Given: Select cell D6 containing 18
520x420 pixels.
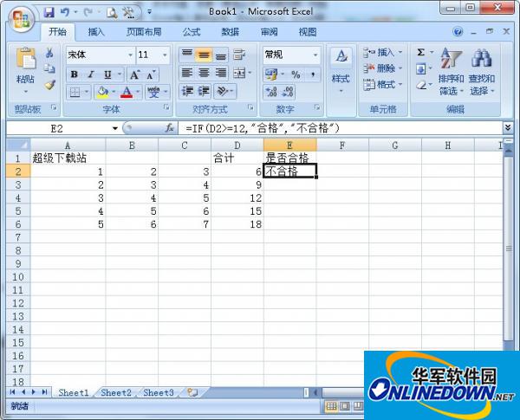Looking at the screenshot, I should [237, 224].
